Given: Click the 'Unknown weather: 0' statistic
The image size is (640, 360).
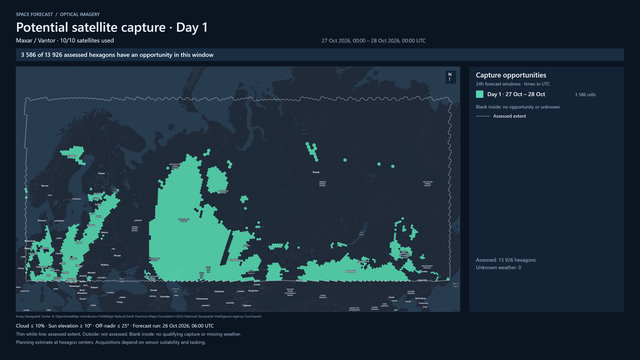Looking at the screenshot, I should coord(498,268).
